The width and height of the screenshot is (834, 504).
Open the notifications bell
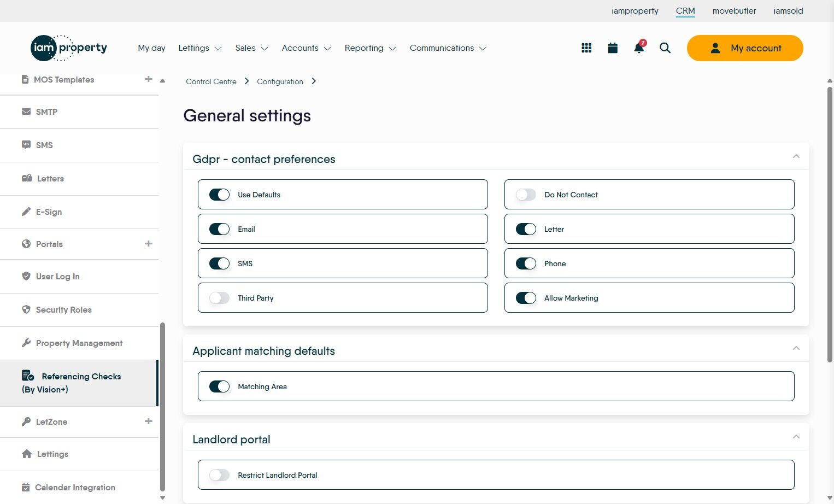click(638, 48)
